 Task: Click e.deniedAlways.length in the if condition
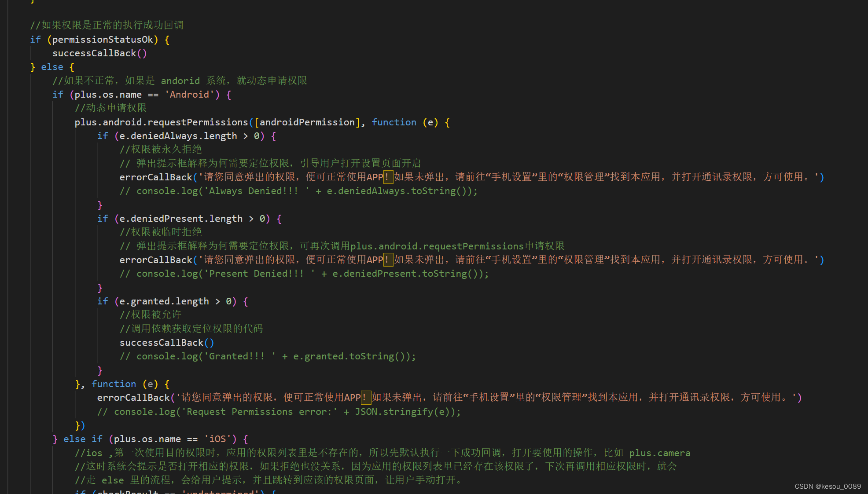[178, 136]
